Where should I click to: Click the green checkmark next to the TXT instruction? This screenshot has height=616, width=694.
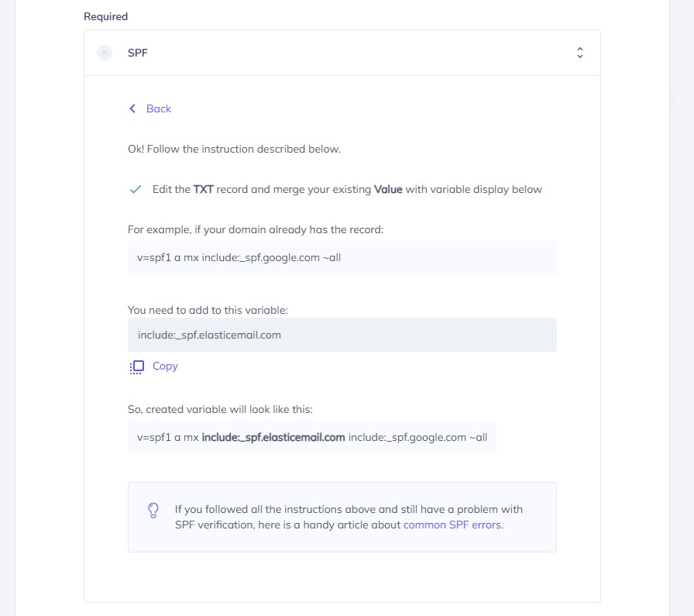point(136,189)
